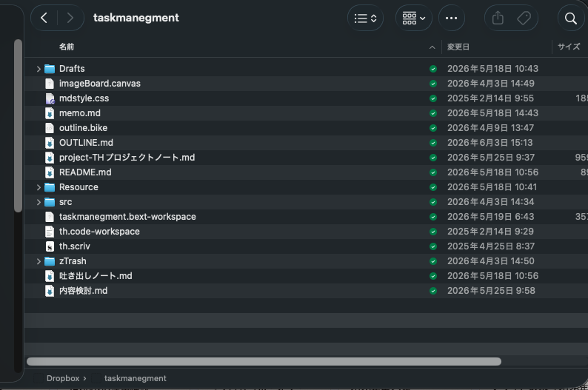Select the 内容検討.md file icon
The width and height of the screenshot is (588, 390).
tap(50, 291)
